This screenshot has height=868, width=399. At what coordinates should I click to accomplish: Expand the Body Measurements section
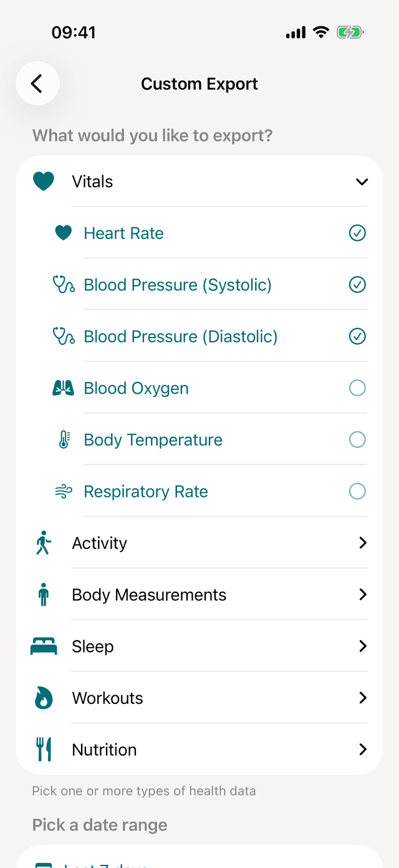363,594
